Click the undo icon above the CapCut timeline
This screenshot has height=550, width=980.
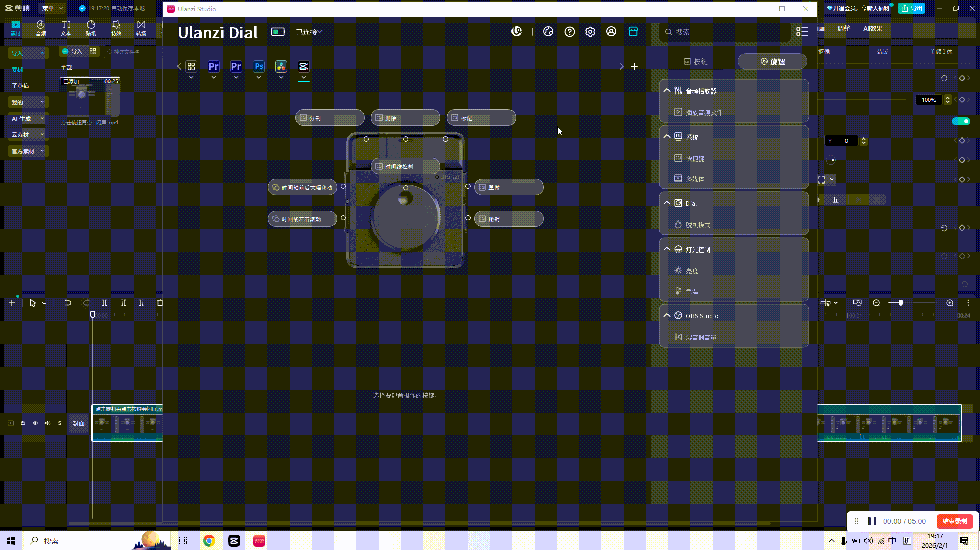[68, 302]
